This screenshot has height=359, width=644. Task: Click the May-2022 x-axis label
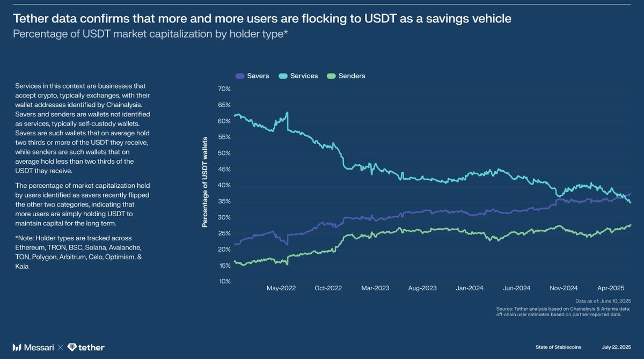pos(281,288)
